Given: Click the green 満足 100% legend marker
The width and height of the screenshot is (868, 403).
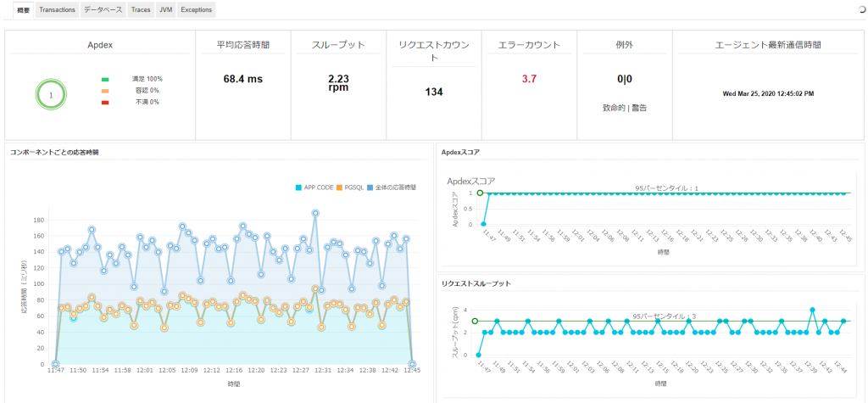Looking at the screenshot, I should click(105, 79).
